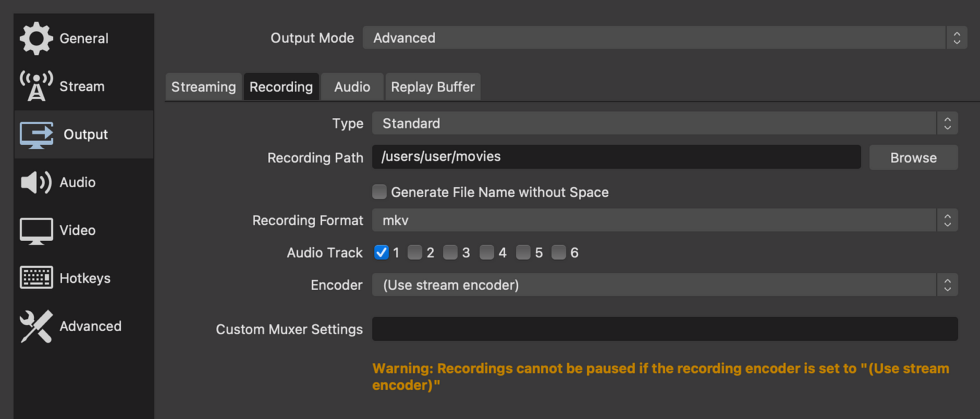
Task: Switch to the Streaming tab
Action: click(x=203, y=87)
